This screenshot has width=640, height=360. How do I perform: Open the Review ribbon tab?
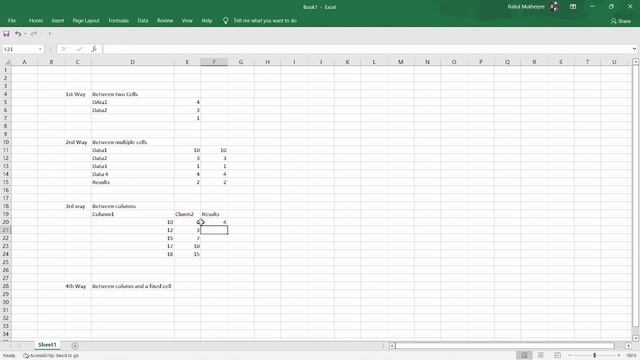point(165,20)
